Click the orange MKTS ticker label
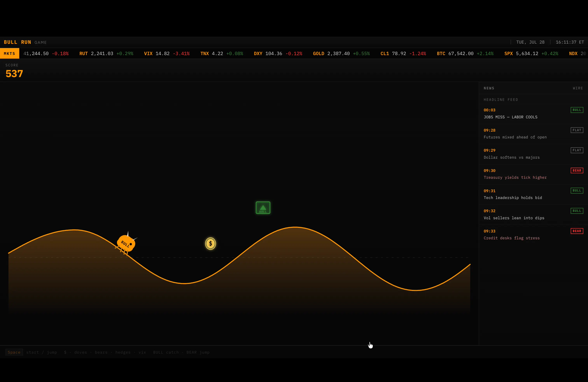This screenshot has width=588, height=382. (9, 54)
